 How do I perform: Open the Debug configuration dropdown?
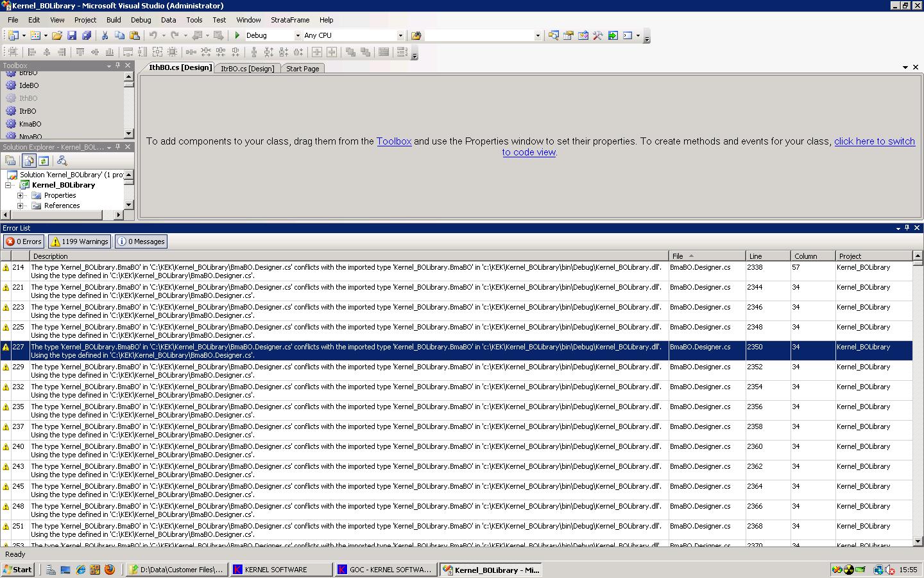click(x=297, y=35)
